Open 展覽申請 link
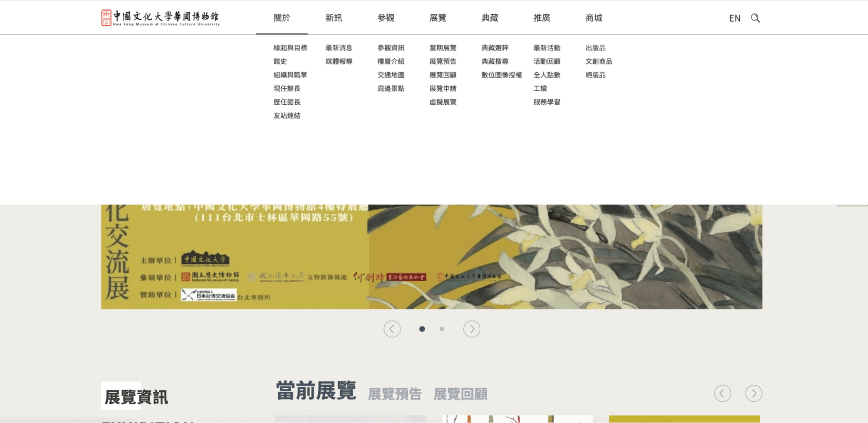868x423 pixels. point(443,88)
